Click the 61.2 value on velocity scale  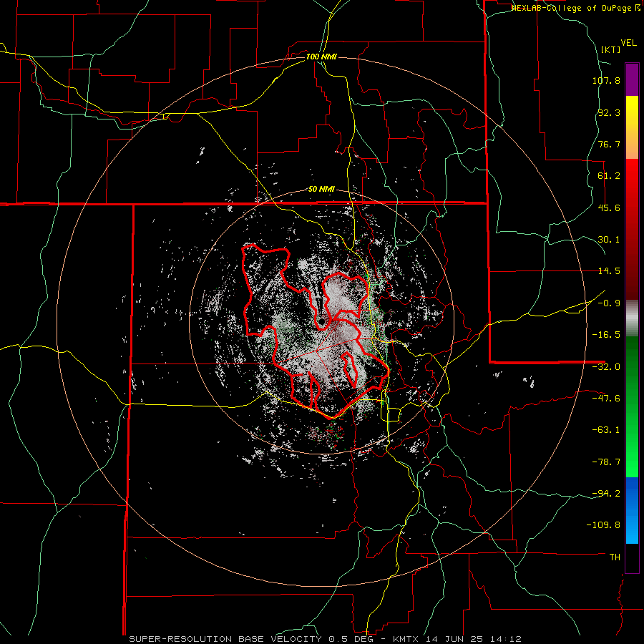(x=609, y=176)
